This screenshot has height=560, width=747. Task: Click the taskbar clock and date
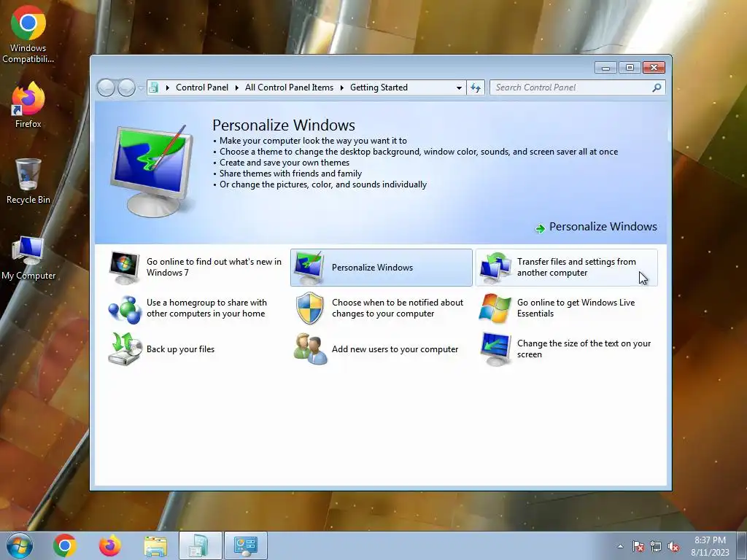710,546
